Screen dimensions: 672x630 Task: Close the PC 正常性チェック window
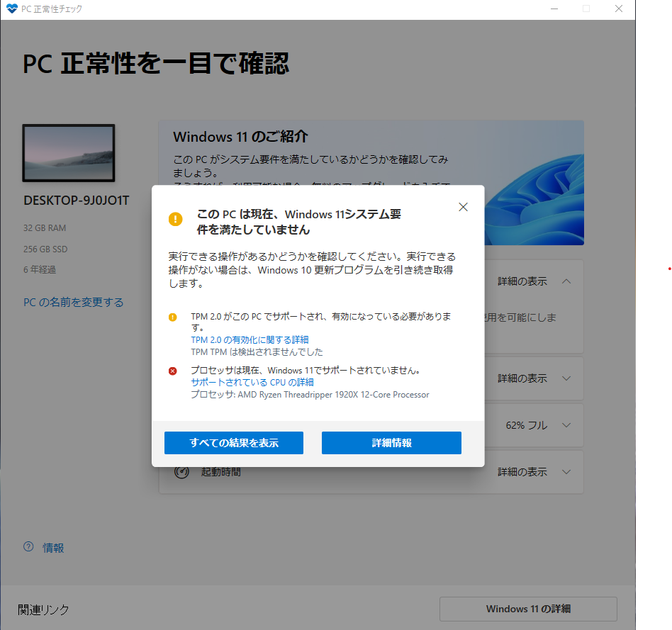click(618, 9)
